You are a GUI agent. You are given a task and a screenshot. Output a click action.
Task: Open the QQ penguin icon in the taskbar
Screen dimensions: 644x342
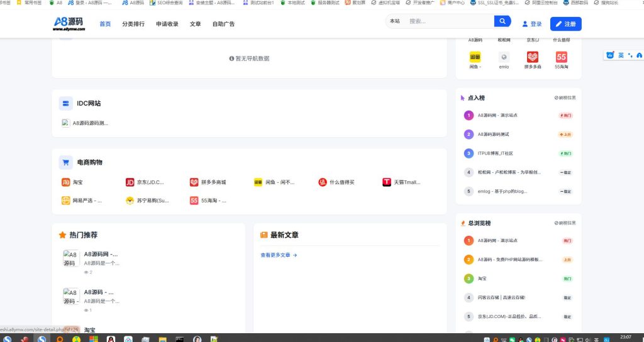(x=111, y=339)
